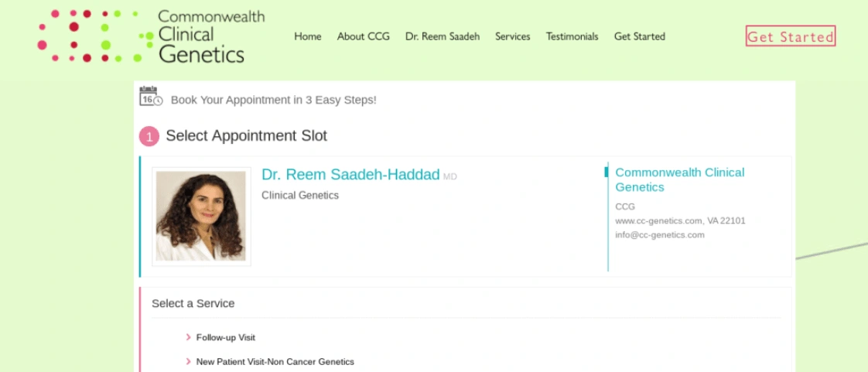Click Commonwealth Clinical Genetics clinic name link
The width and height of the screenshot is (868, 372).
(x=680, y=180)
